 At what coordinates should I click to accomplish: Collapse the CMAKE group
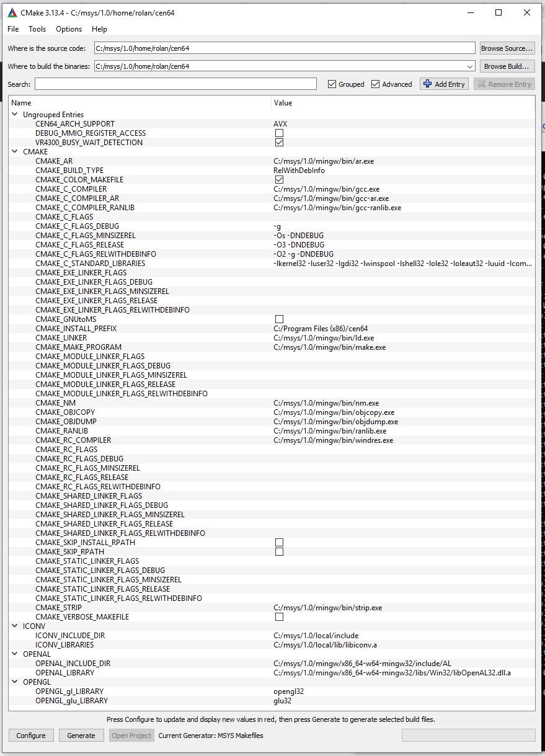click(14, 151)
